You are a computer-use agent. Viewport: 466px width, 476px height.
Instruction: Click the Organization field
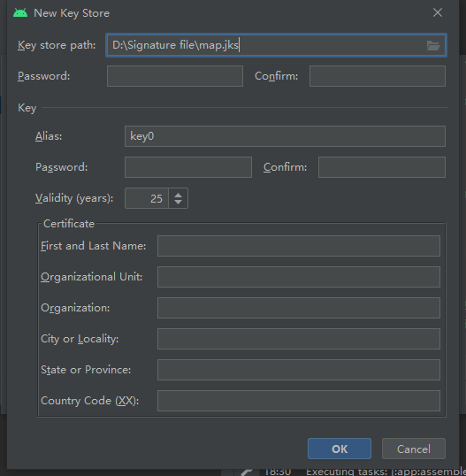(299, 308)
